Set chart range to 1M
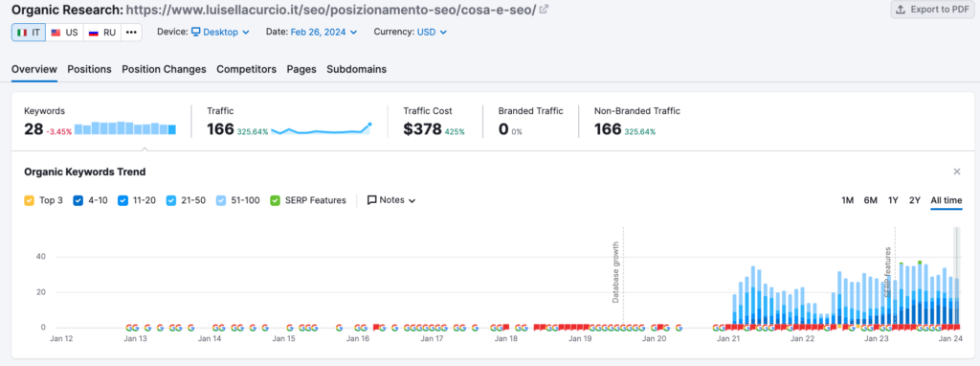The height and width of the screenshot is (366, 980). coord(848,200)
